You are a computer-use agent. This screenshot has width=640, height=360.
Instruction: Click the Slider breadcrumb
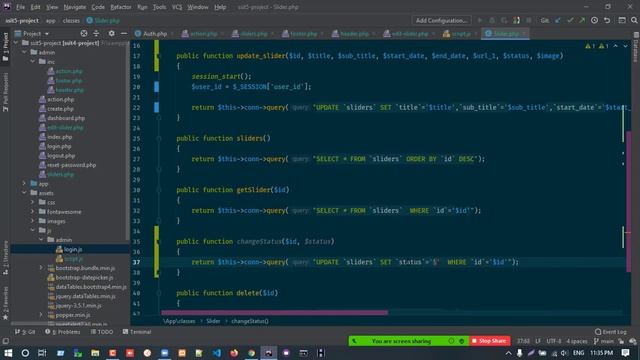click(213, 321)
